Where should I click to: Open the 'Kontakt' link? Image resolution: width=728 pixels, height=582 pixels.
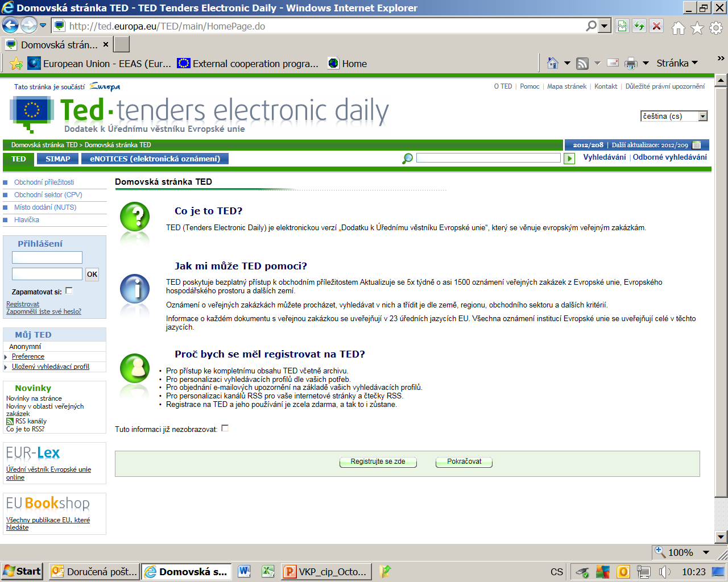[606, 86]
